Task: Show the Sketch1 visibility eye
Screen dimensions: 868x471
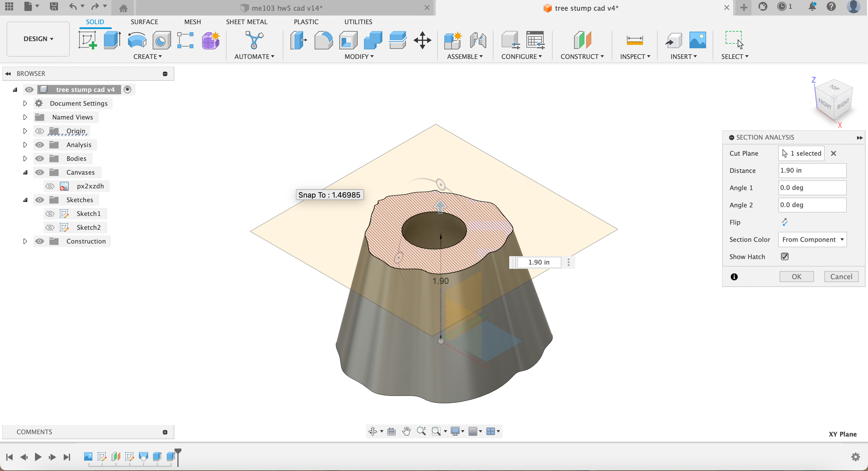Action: click(50, 214)
